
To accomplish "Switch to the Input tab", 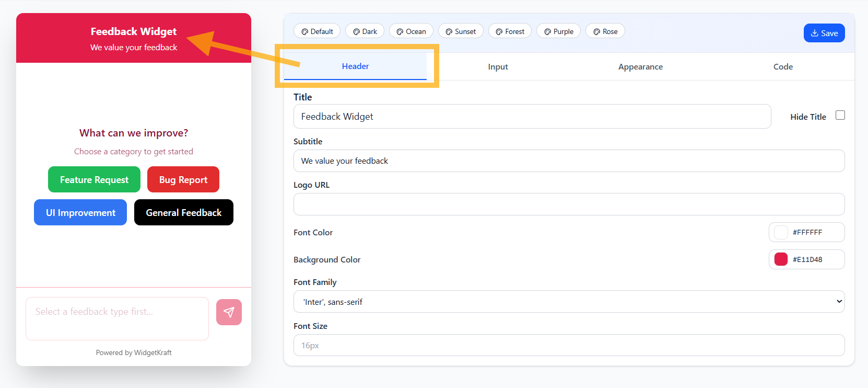I will coord(498,67).
